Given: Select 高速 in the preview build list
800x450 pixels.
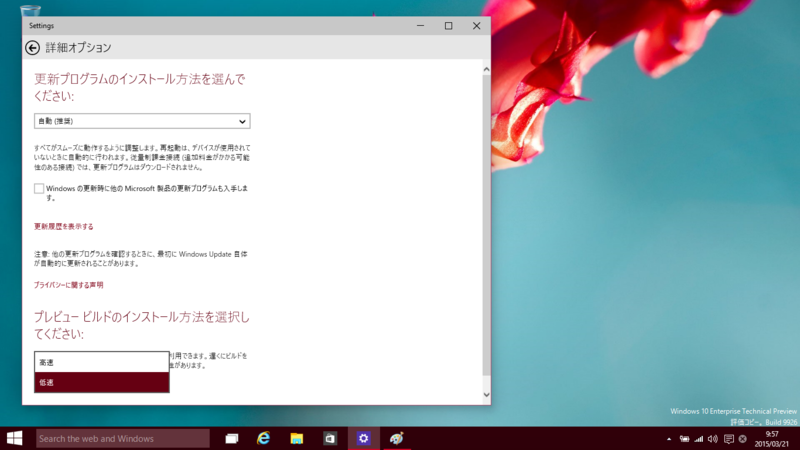Looking at the screenshot, I should coord(102,362).
